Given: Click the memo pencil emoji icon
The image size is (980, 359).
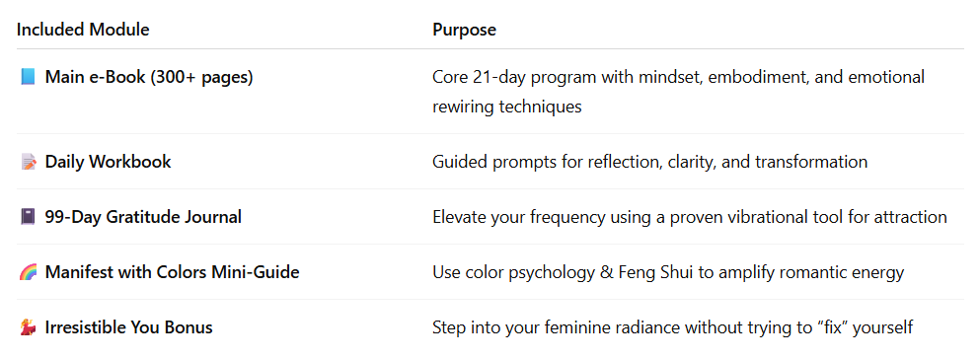Looking at the screenshot, I should [x=28, y=162].
